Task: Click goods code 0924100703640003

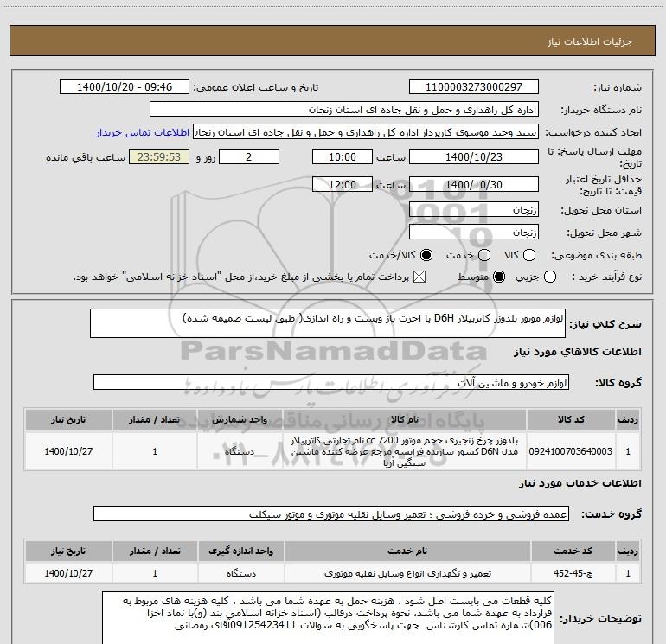Action: tap(571, 451)
